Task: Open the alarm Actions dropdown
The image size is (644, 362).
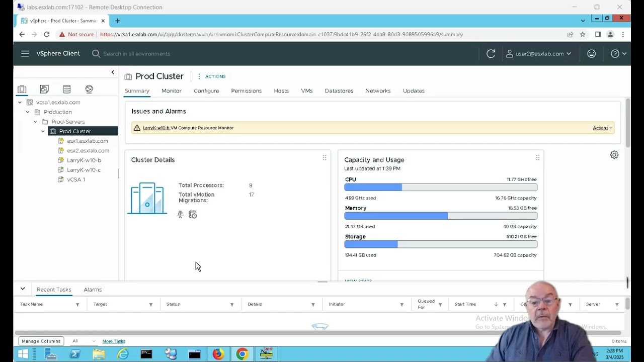Action: coord(602,128)
